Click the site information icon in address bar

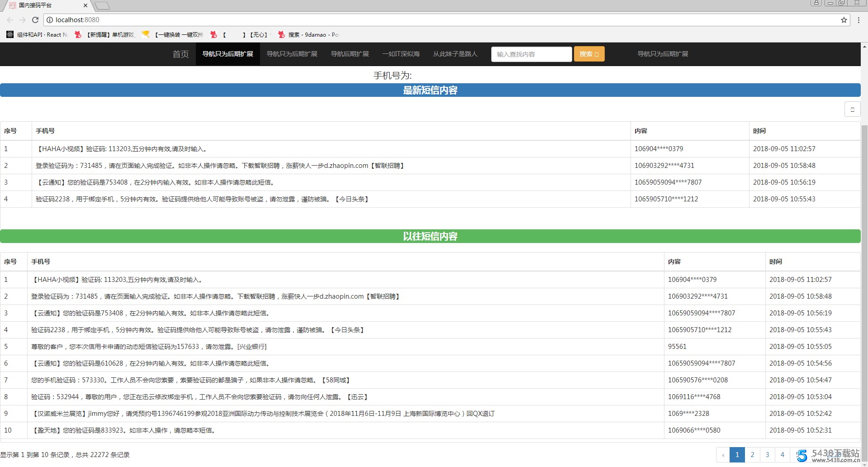tap(50, 20)
